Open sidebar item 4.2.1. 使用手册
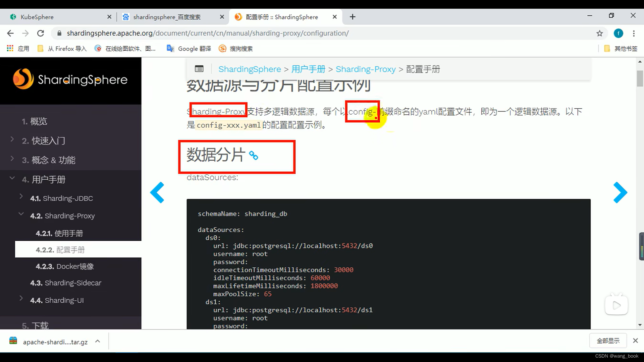 (59, 233)
